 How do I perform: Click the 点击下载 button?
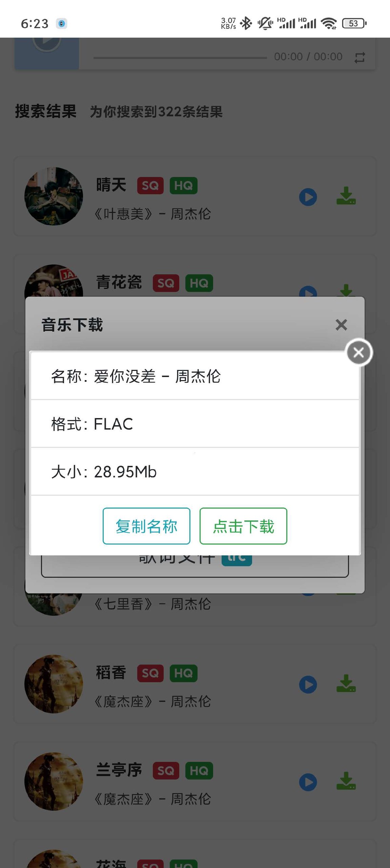pyautogui.click(x=243, y=526)
